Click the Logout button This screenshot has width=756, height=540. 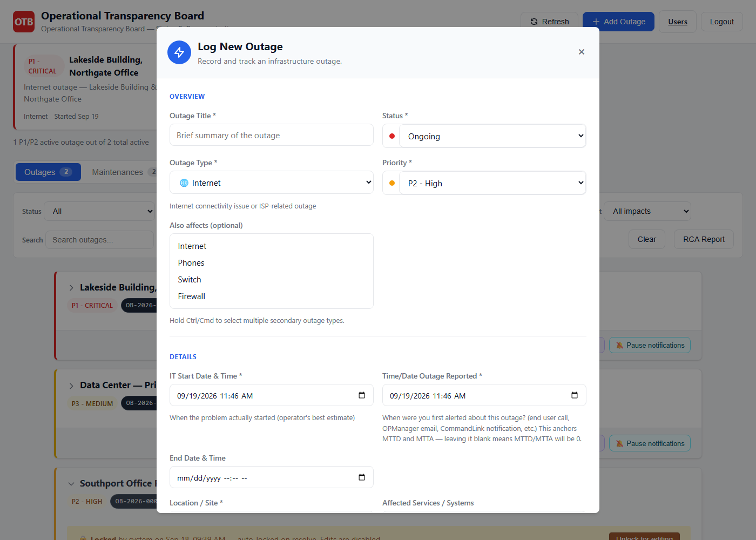(722, 22)
